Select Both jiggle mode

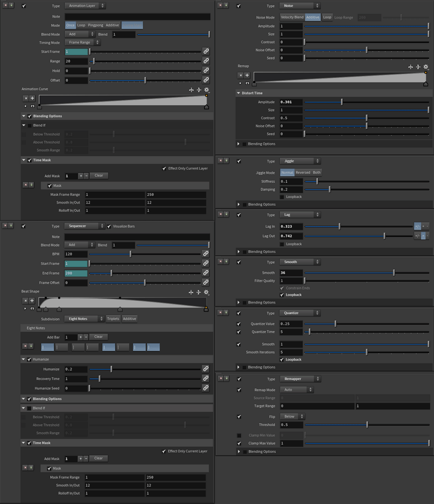[317, 172]
